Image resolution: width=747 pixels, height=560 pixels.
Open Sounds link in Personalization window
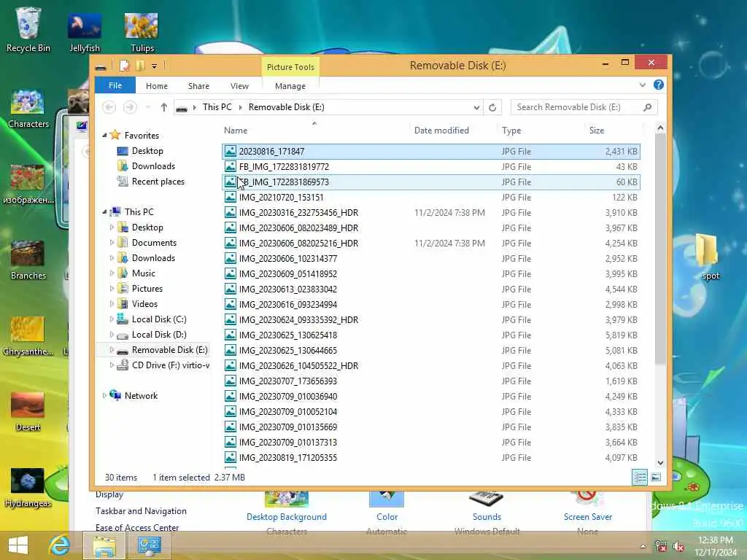[487, 517]
